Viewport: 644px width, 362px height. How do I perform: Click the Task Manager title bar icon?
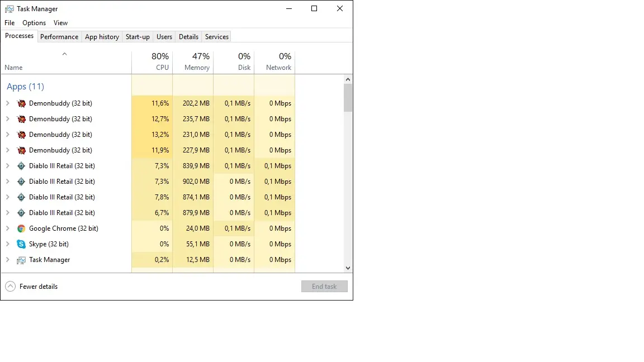point(10,9)
